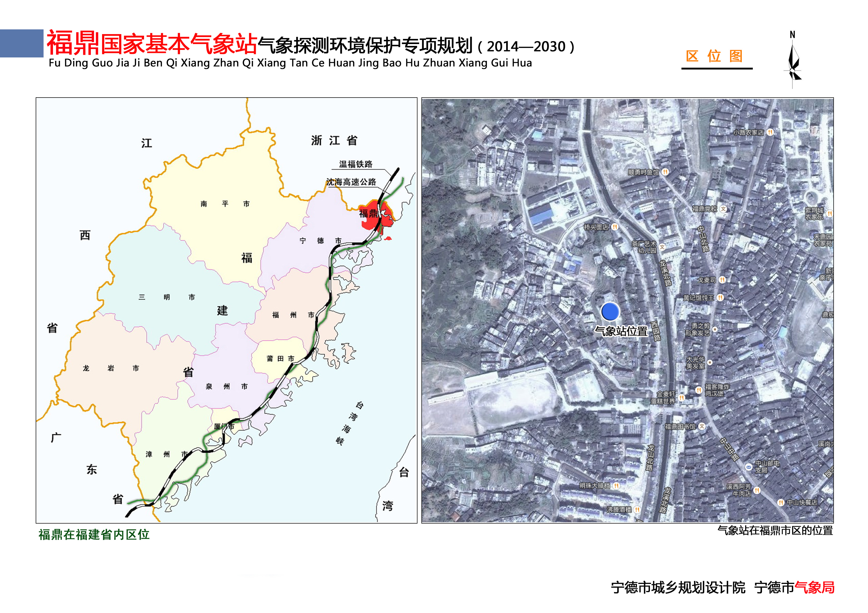Click the orange 区位图 title label
868x613 pixels.
point(714,56)
